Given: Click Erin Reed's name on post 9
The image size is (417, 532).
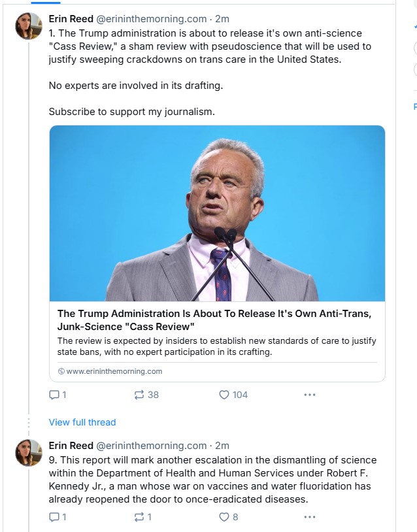Looking at the screenshot, I should [x=71, y=446].
